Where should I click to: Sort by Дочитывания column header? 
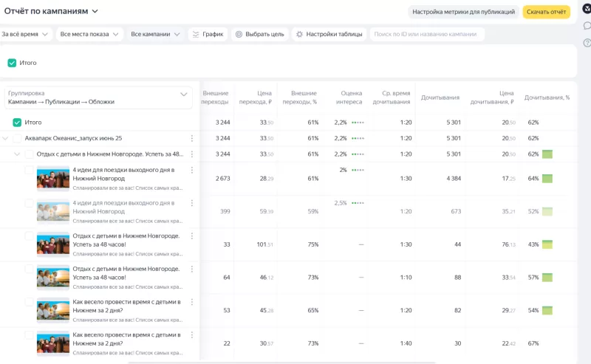[x=440, y=97]
